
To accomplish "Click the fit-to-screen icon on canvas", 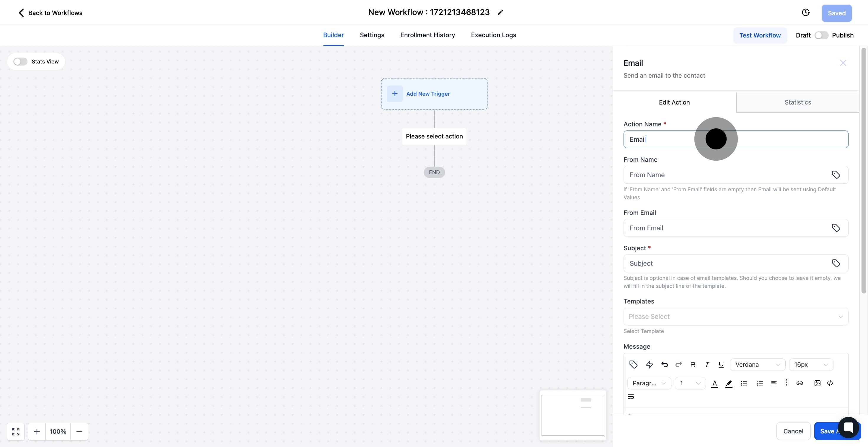I will [15, 432].
